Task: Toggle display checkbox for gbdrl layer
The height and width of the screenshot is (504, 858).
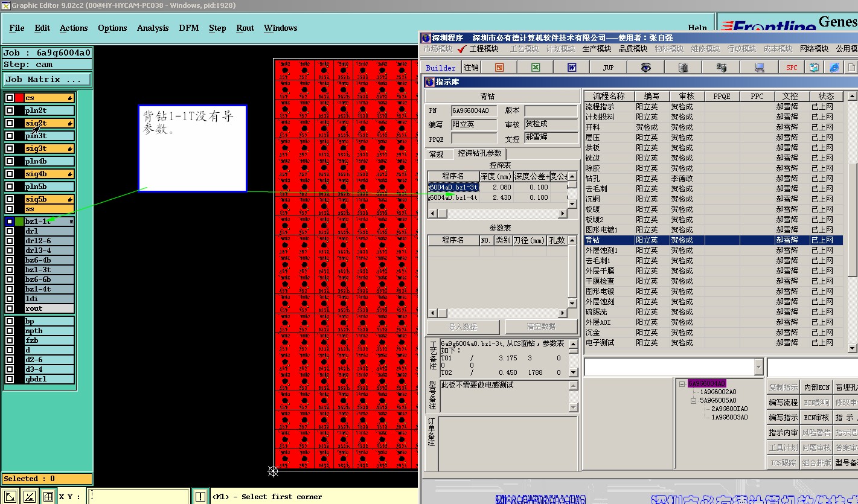Action: click(10, 379)
